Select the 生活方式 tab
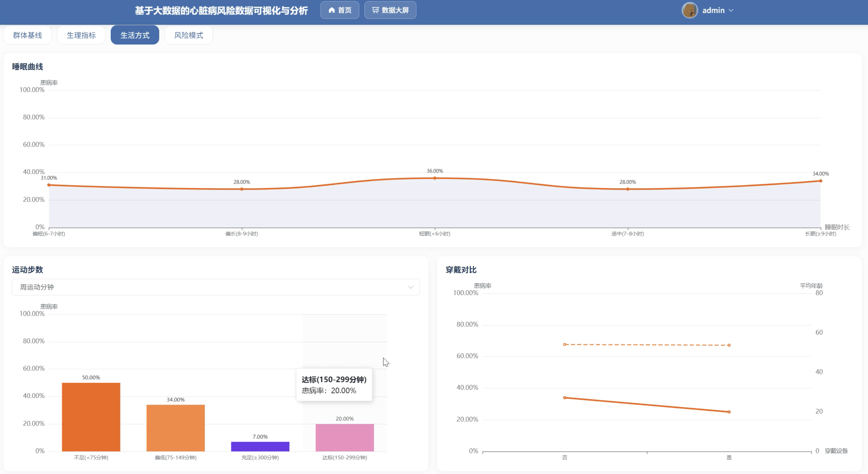Image resolution: width=868 pixels, height=474 pixels. (x=135, y=35)
